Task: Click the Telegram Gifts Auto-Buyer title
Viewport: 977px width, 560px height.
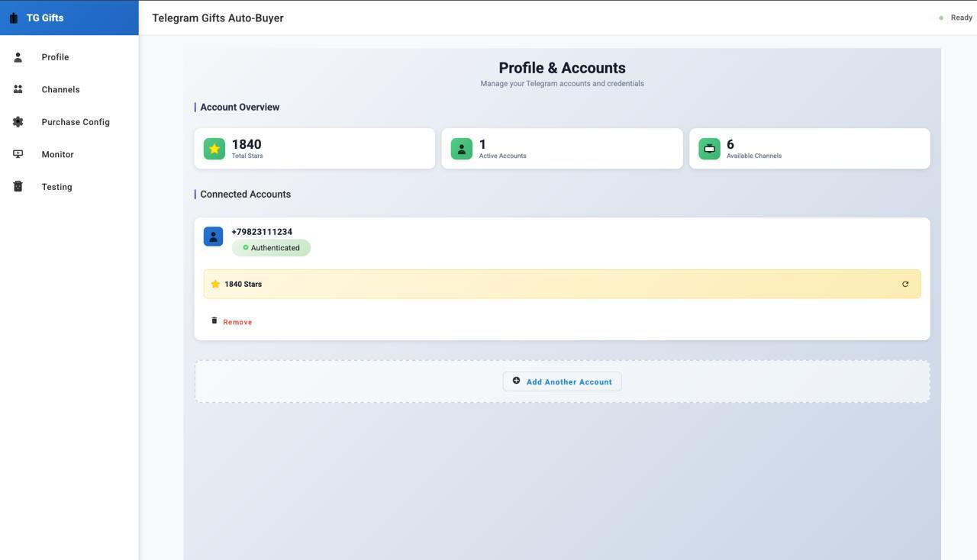Action: (218, 18)
